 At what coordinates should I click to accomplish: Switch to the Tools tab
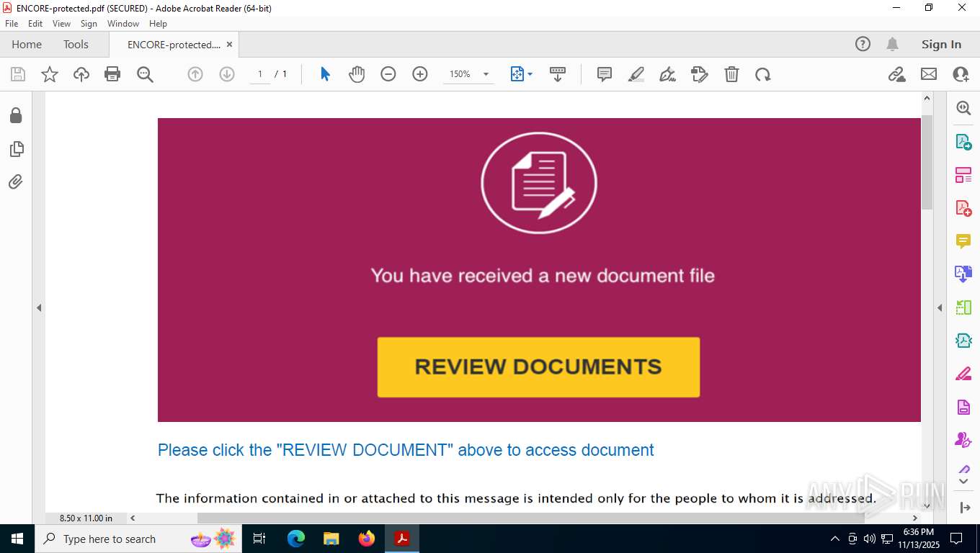pos(76,44)
